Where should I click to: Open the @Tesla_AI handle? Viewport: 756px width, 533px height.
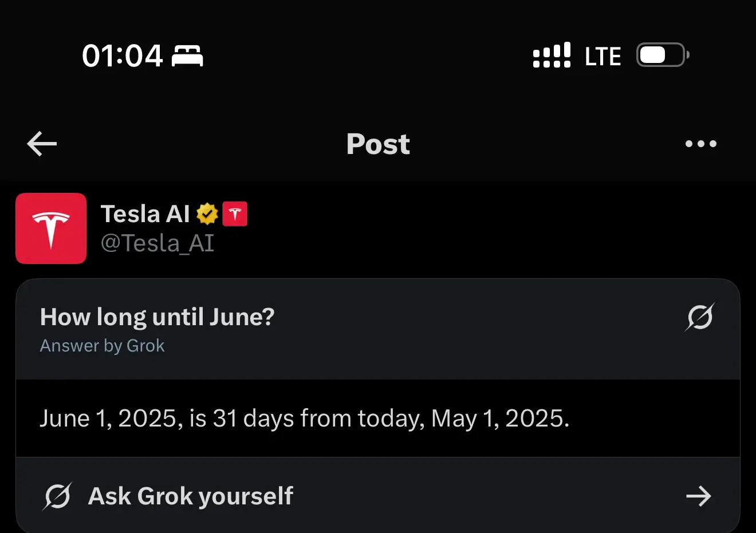tap(157, 243)
